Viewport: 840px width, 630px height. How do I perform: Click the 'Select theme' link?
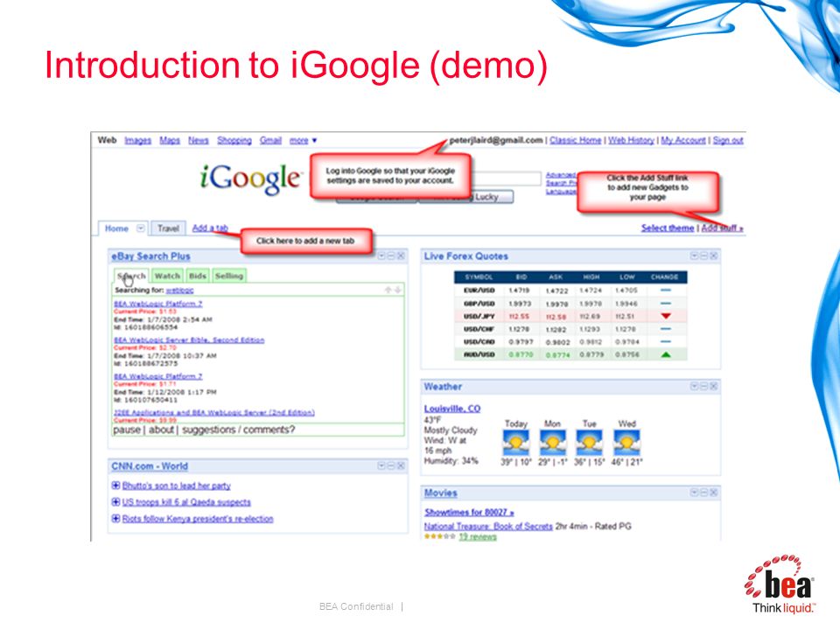[668, 228]
